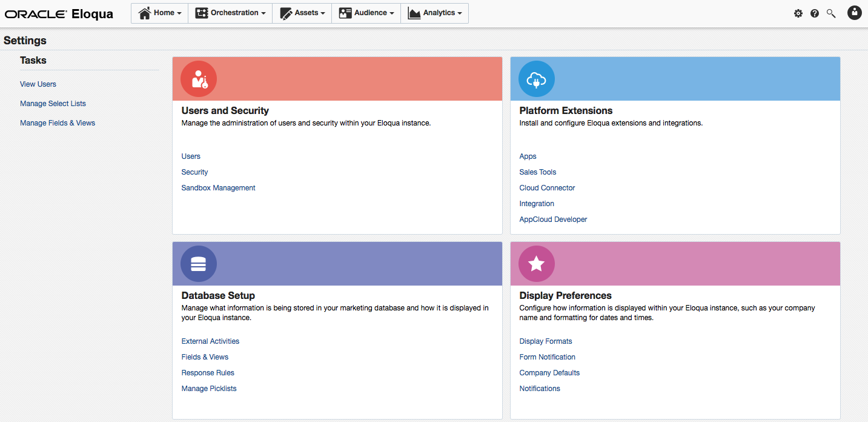Open the Audience menu
868x422 pixels.
click(366, 13)
